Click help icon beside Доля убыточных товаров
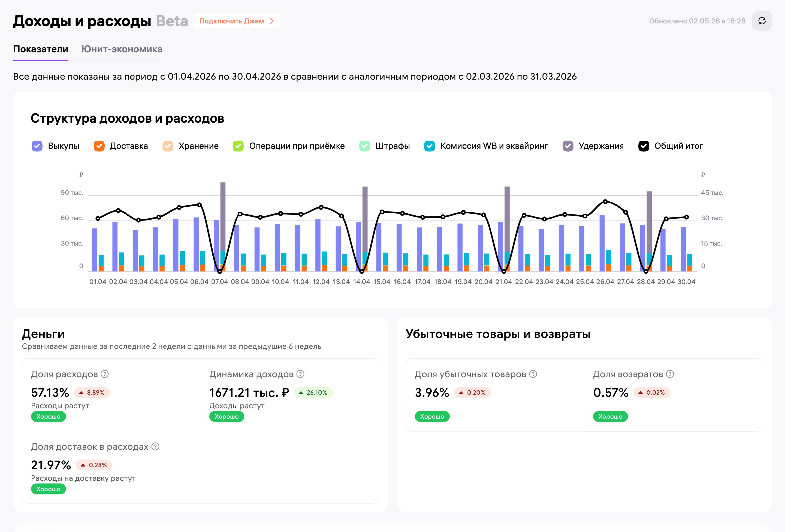 point(533,374)
